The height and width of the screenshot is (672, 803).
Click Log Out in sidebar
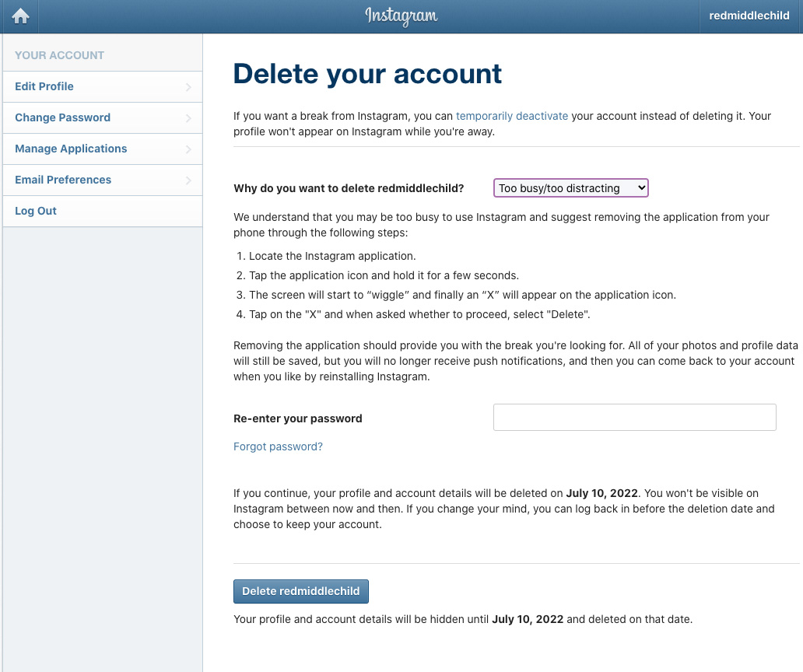(36, 211)
